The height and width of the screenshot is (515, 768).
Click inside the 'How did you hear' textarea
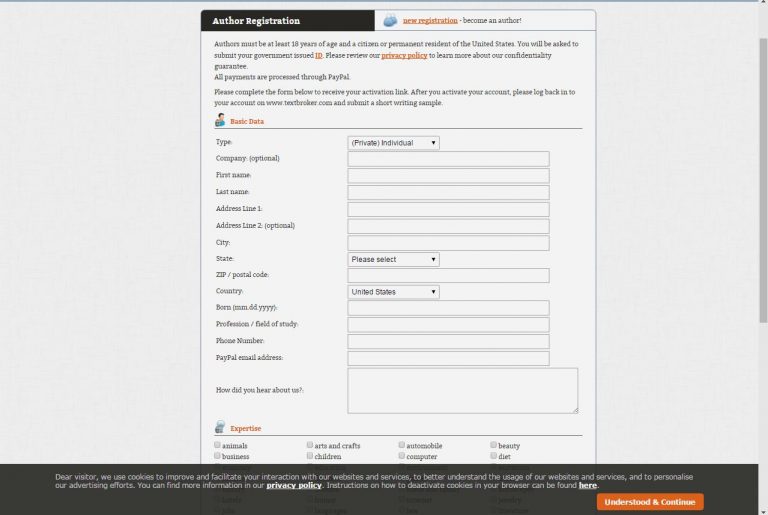coord(462,390)
